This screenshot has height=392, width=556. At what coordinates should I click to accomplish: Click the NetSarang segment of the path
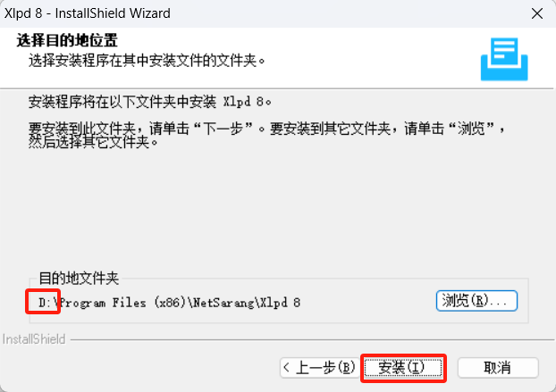223,303
